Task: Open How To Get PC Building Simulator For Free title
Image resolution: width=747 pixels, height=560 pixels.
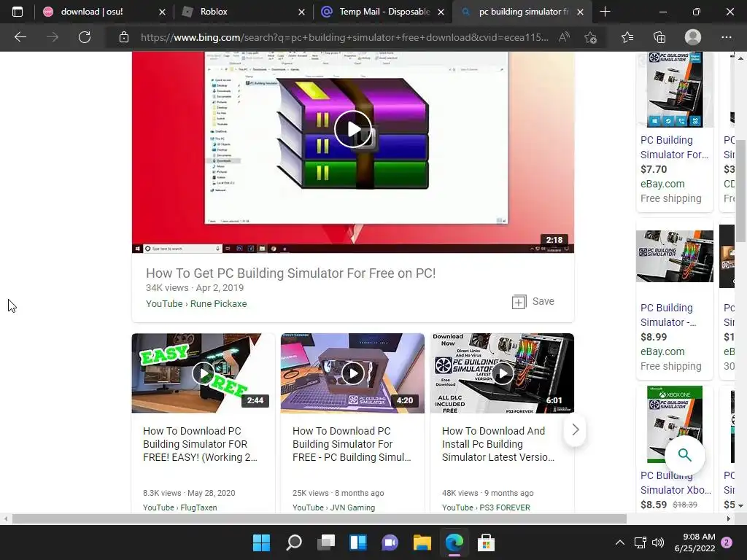Action: (290, 273)
